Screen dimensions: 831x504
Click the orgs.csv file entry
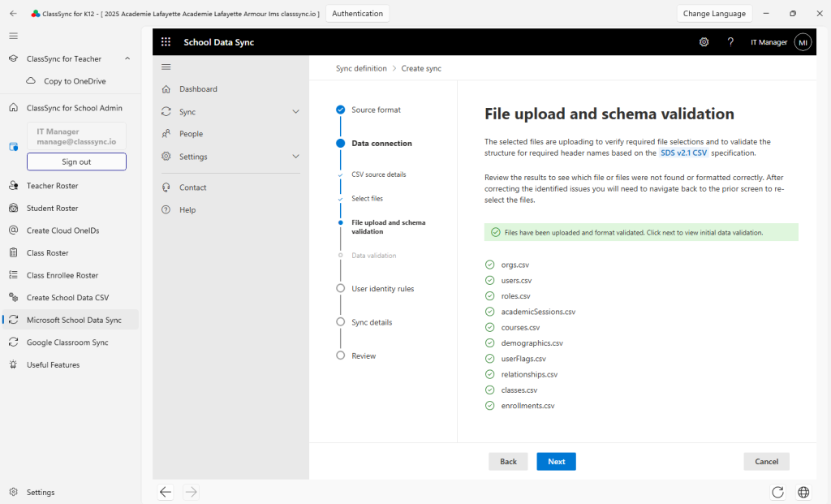pyautogui.click(x=515, y=265)
